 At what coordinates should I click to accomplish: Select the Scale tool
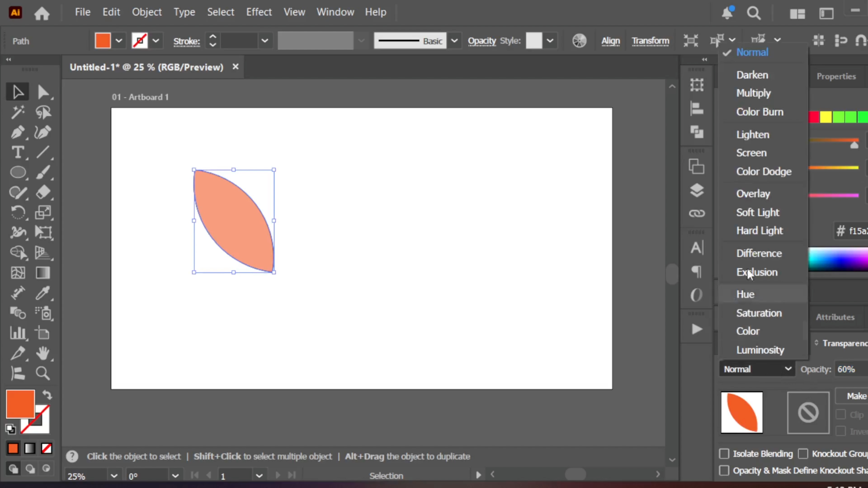pos(43,213)
